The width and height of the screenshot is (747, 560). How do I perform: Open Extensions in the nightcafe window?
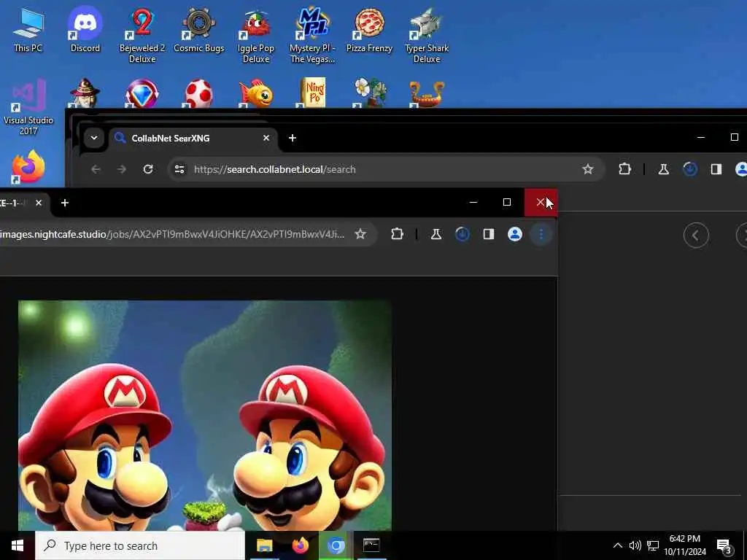(x=397, y=234)
